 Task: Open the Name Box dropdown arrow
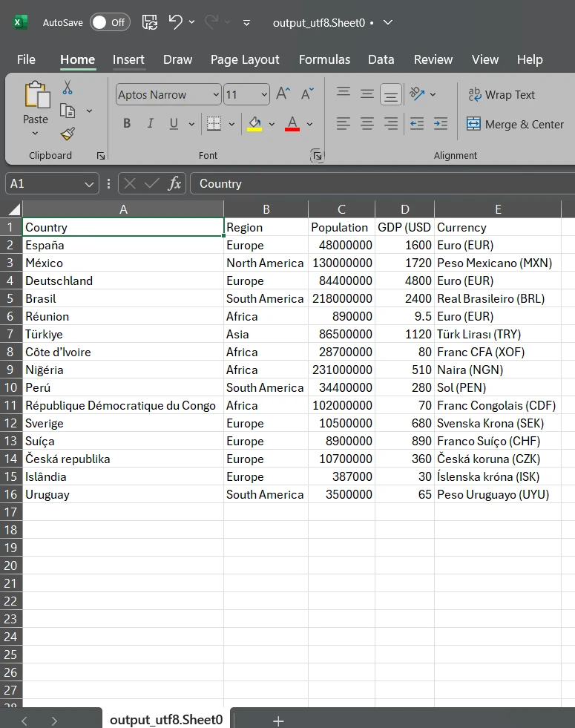[89, 184]
